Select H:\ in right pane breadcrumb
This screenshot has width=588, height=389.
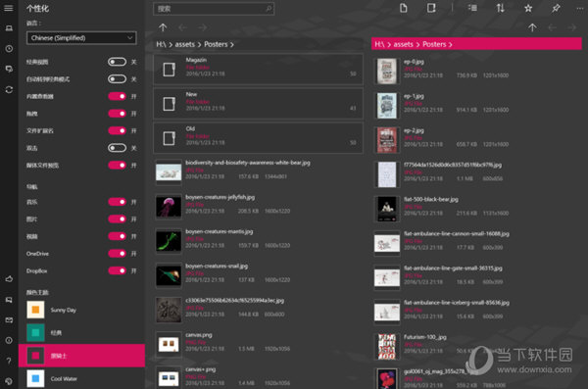(x=379, y=44)
